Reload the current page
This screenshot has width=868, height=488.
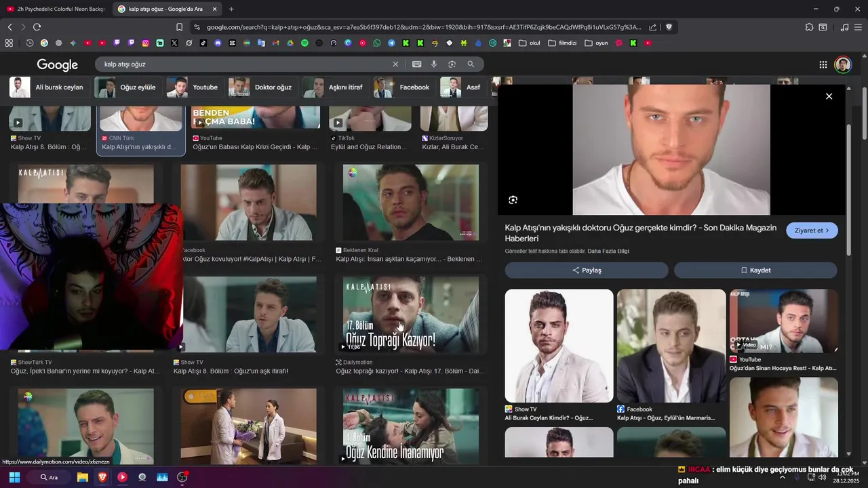37,27
